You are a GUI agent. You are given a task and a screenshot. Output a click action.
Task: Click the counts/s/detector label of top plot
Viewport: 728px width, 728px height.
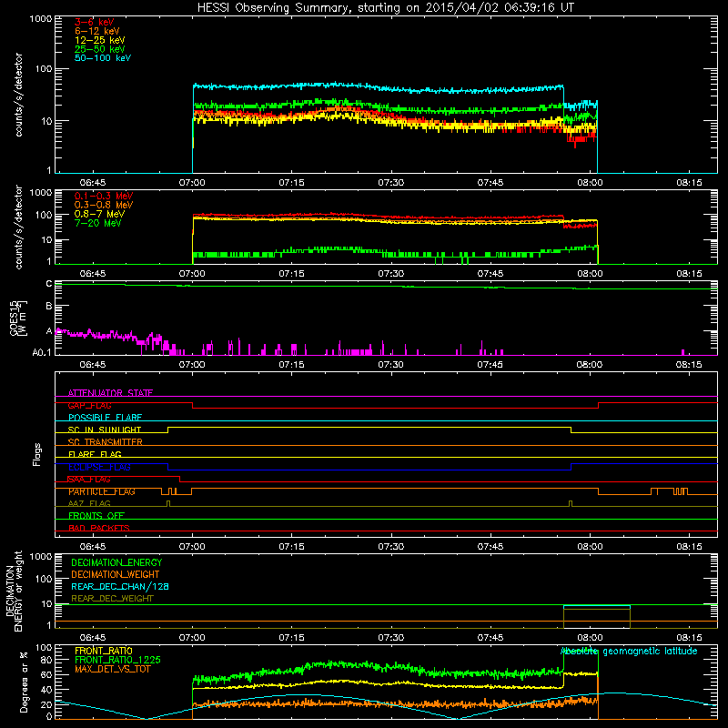(18, 95)
